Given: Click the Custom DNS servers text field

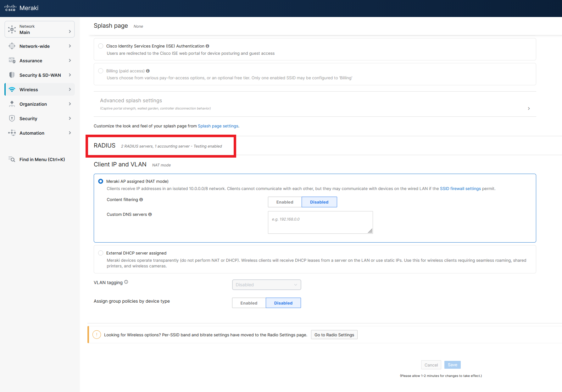Looking at the screenshot, I should point(320,222).
